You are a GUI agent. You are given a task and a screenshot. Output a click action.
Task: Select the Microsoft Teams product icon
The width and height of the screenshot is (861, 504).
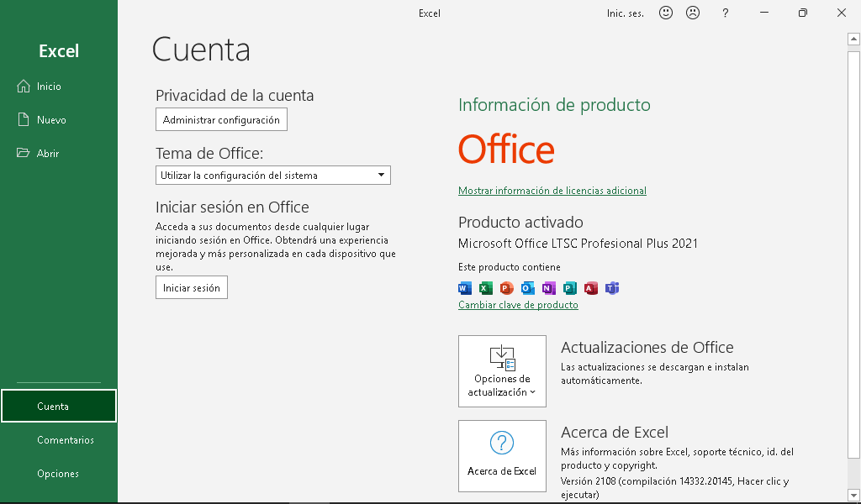tap(612, 288)
